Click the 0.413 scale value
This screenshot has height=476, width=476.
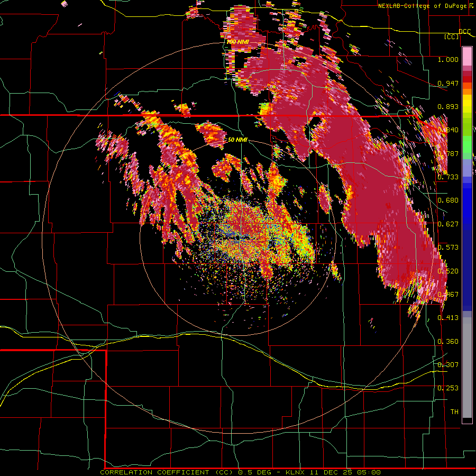(x=448, y=318)
